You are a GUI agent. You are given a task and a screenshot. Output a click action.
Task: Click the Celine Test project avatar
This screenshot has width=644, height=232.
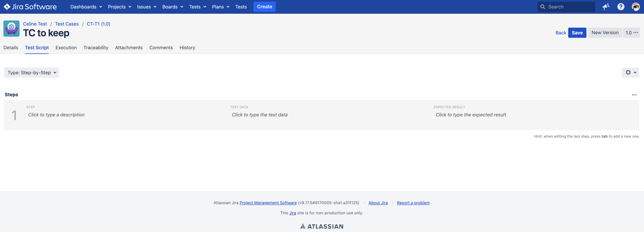click(11, 29)
